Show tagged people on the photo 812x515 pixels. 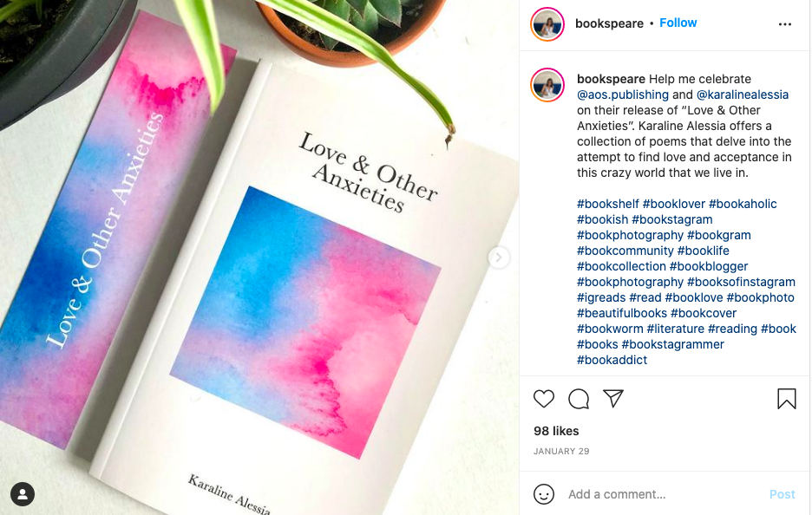[23, 494]
